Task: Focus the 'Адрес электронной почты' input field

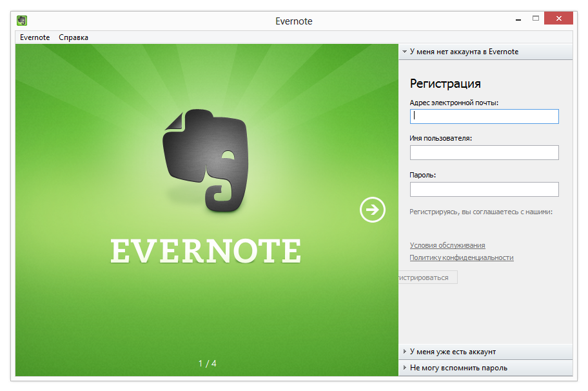Action: click(484, 116)
